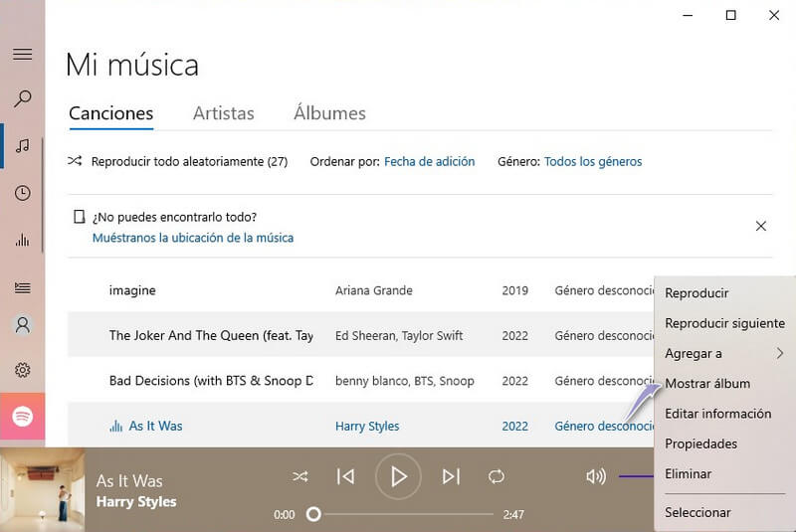Choose Seleccionar in context menu
The height and width of the screenshot is (532, 796).
point(697,512)
